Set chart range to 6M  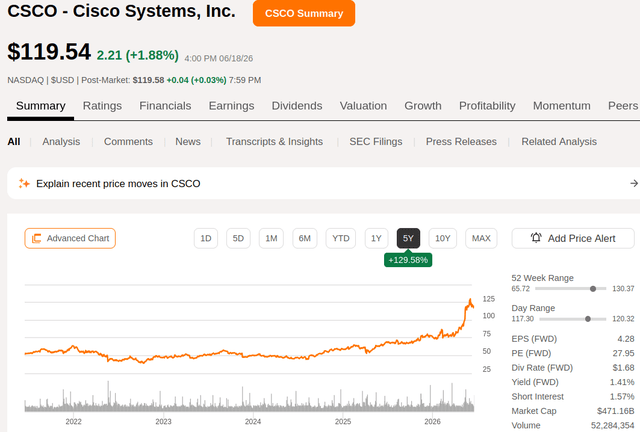(304, 238)
